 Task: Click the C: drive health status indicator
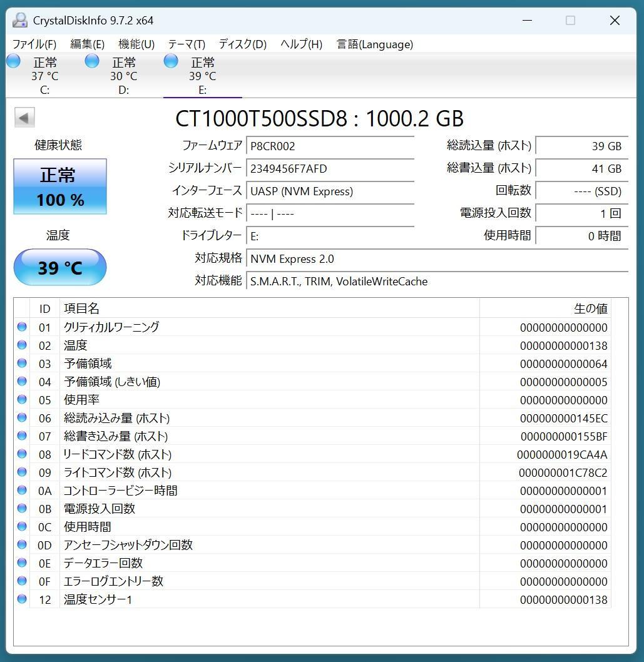[13, 60]
